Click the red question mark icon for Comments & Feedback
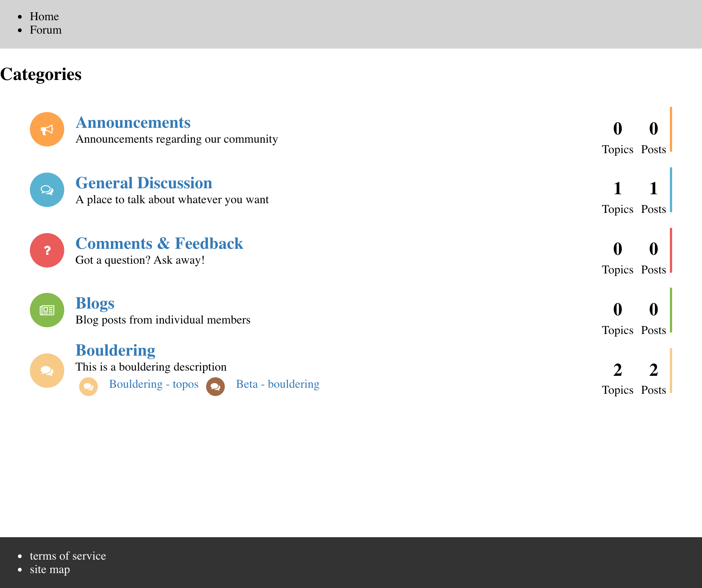 click(47, 250)
